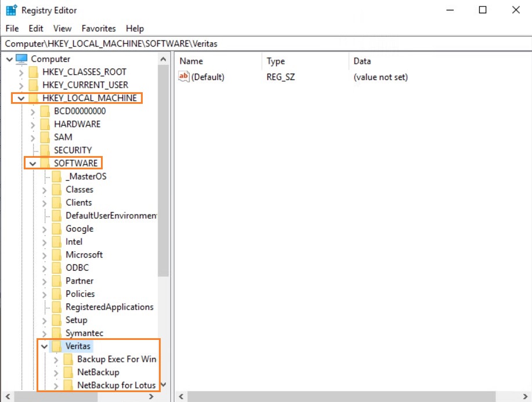532x402 pixels.
Task: Click the Microsoft folder icon
Action: [x=57, y=255]
